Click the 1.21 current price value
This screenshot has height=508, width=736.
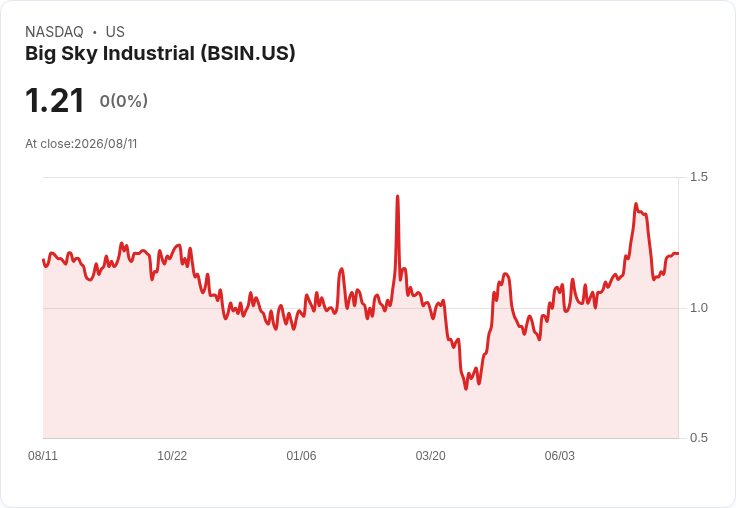pyautogui.click(x=54, y=100)
